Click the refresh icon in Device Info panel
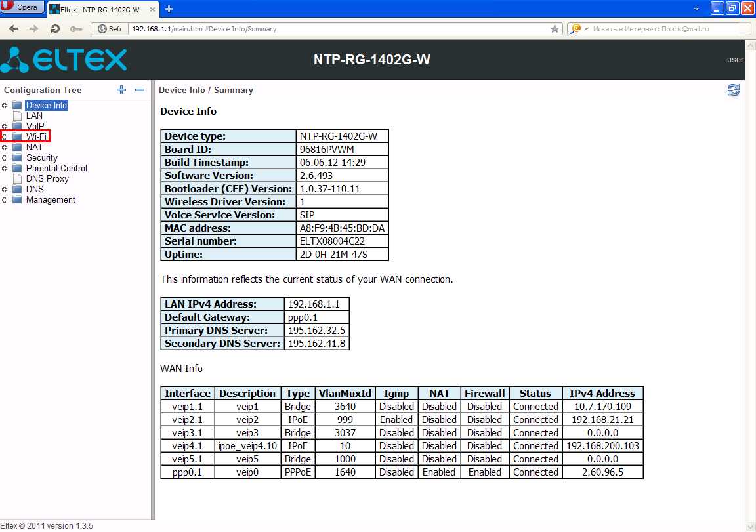756x532 pixels. [733, 91]
